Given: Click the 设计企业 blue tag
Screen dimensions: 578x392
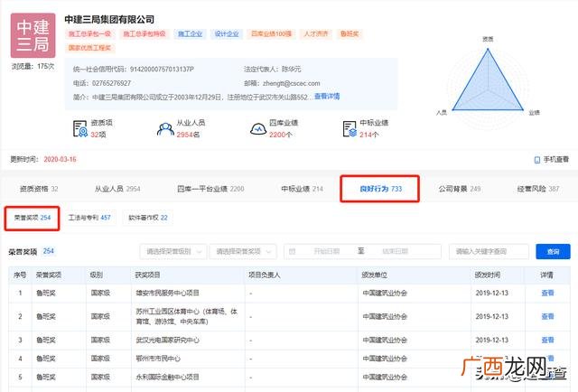Looking at the screenshot, I should click(227, 34).
